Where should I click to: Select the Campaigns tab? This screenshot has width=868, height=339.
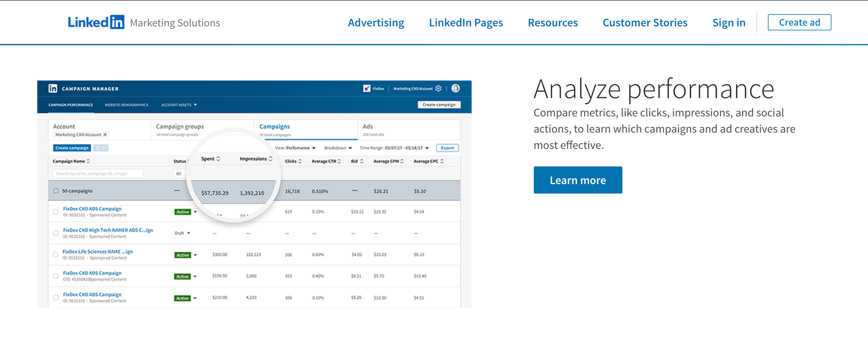tap(306, 130)
